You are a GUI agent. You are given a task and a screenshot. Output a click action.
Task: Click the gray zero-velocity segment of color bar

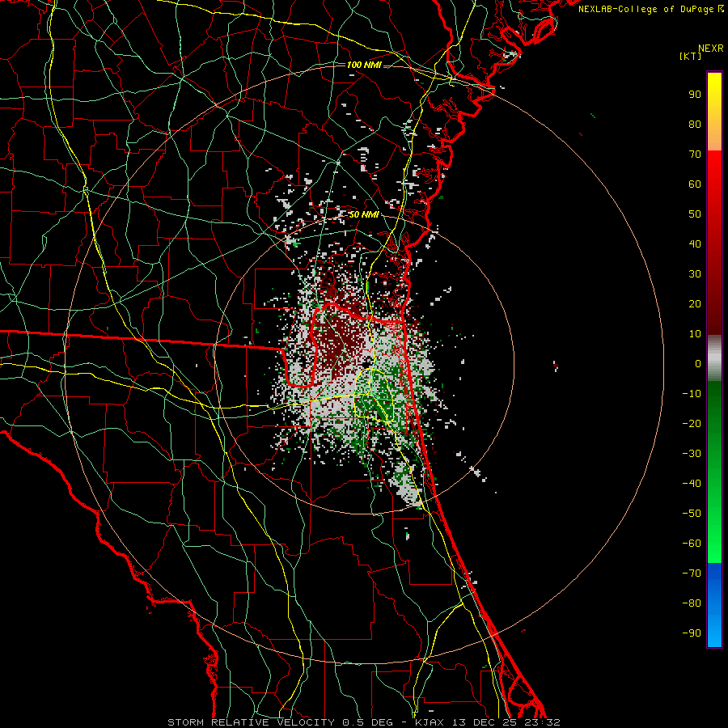pos(714,358)
